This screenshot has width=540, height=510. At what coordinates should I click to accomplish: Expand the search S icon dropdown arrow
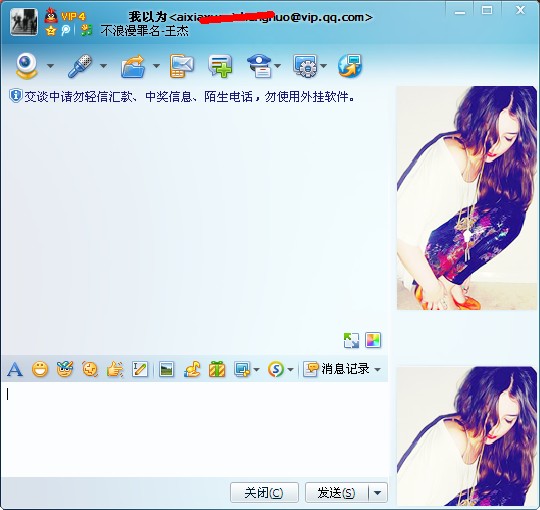pos(290,370)
